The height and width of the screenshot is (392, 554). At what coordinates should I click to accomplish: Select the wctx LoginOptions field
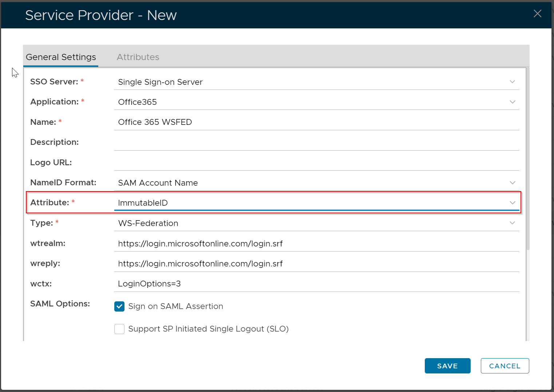316,284
